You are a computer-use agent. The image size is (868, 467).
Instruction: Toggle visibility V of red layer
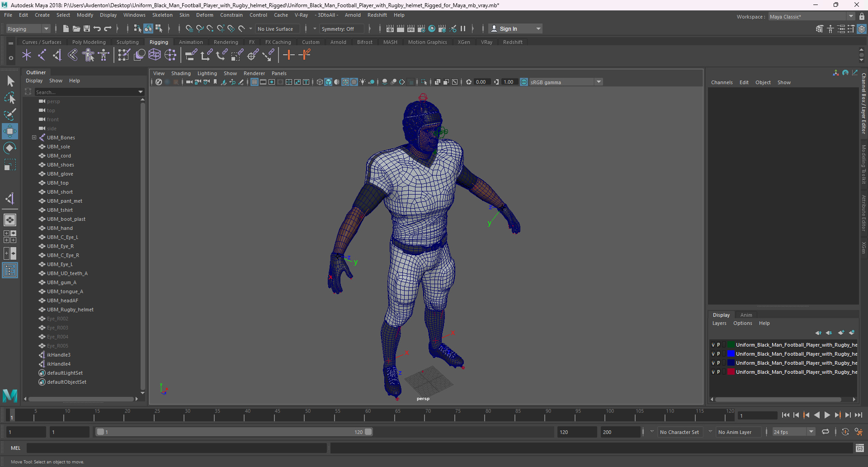click(x=713, y=372)
